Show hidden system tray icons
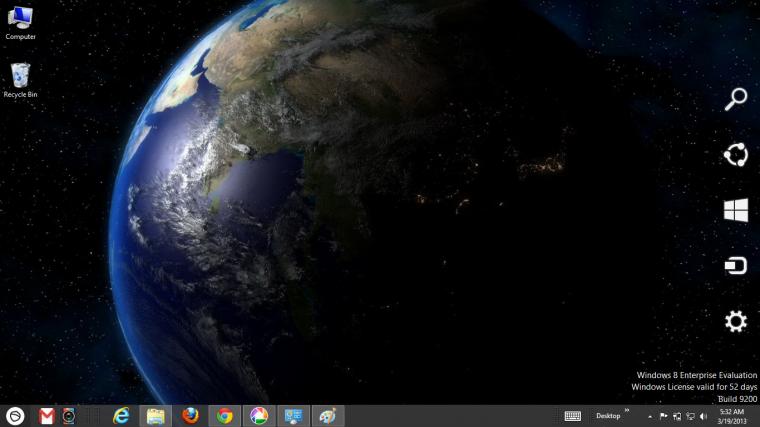The image size is (760, 427). 650,416
